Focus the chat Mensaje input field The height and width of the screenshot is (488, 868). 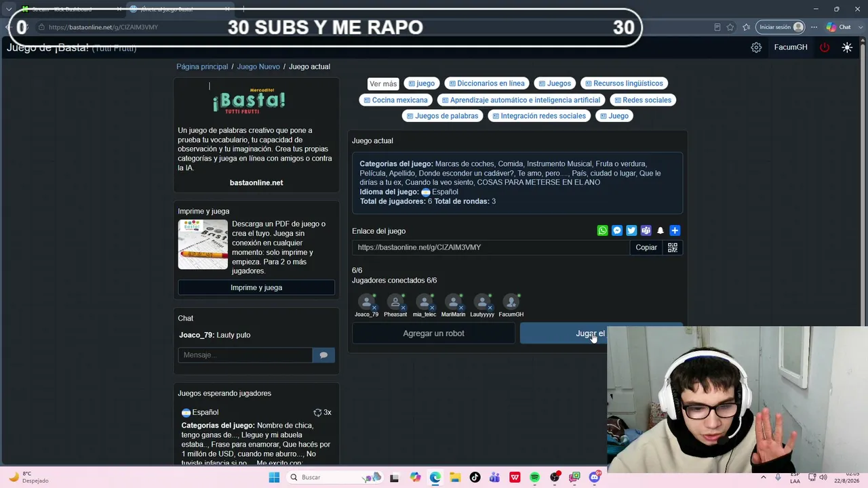tap(245, 355)
